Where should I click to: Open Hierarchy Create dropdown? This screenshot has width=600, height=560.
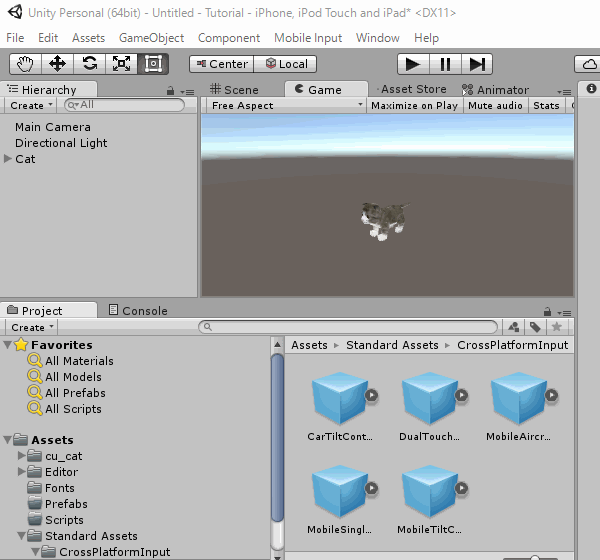pyautogui.click(x=31, y=105)
